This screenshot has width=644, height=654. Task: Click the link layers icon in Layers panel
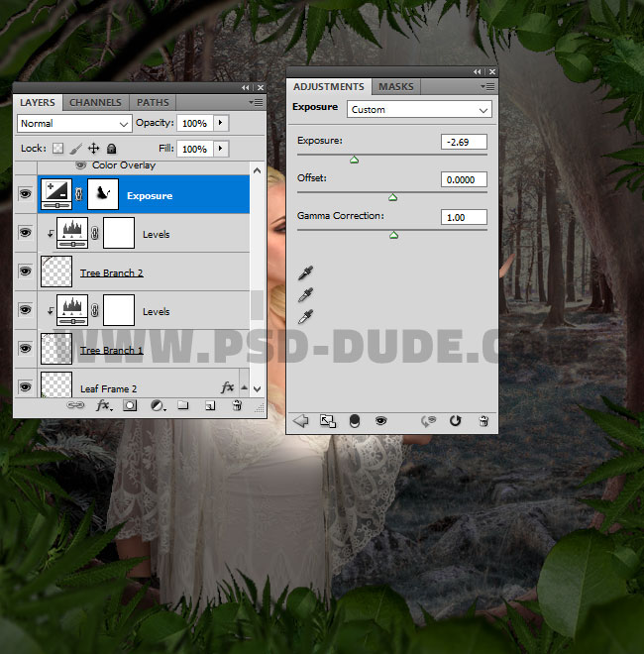[x=75, y=405]
